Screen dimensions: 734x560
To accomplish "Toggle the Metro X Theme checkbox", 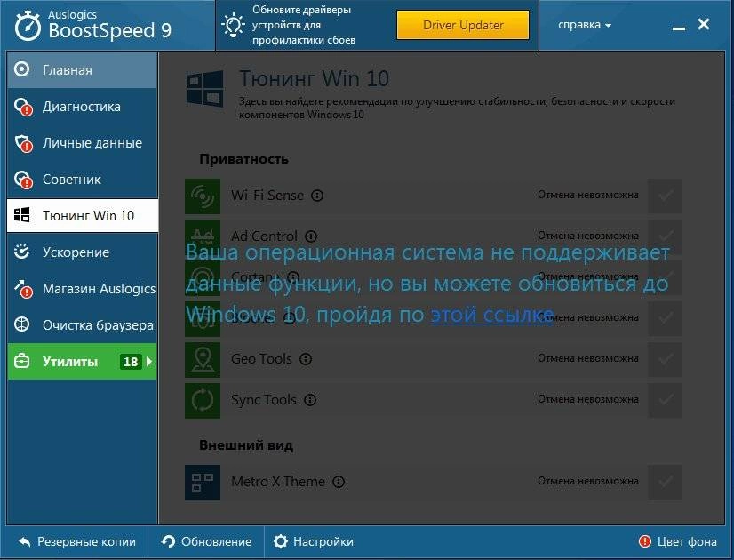I will tap(666, 482).
